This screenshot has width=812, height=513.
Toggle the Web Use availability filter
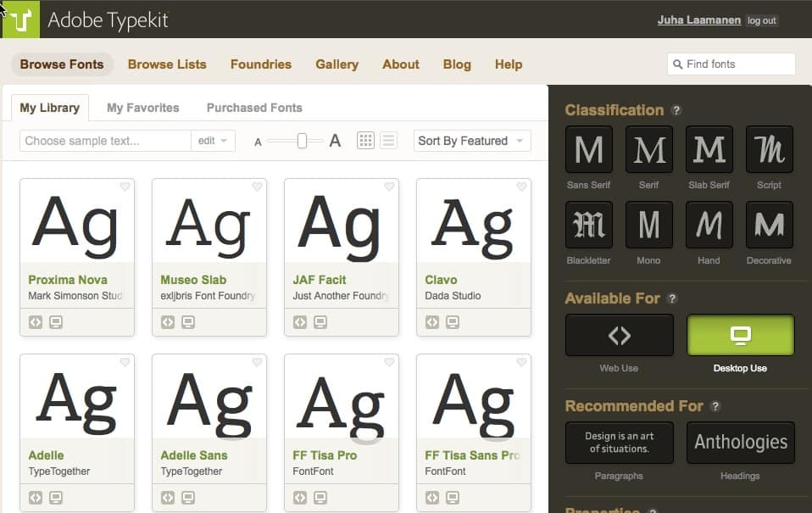click(620, 335)
